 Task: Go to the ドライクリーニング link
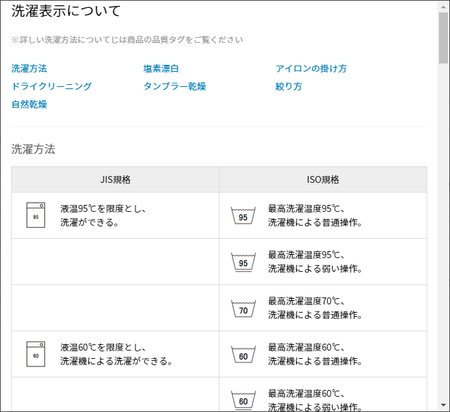tap(51, 86)
